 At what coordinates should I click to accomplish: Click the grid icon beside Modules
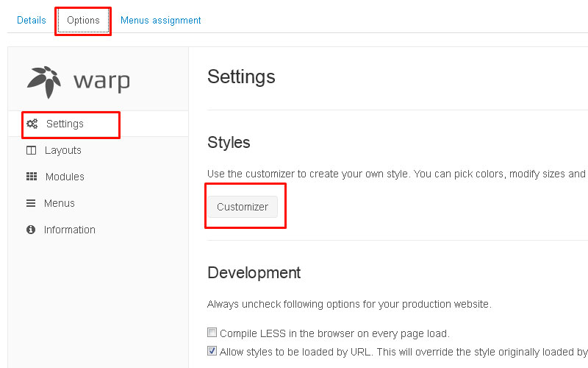pyautogui.click(x=32, y=177)
